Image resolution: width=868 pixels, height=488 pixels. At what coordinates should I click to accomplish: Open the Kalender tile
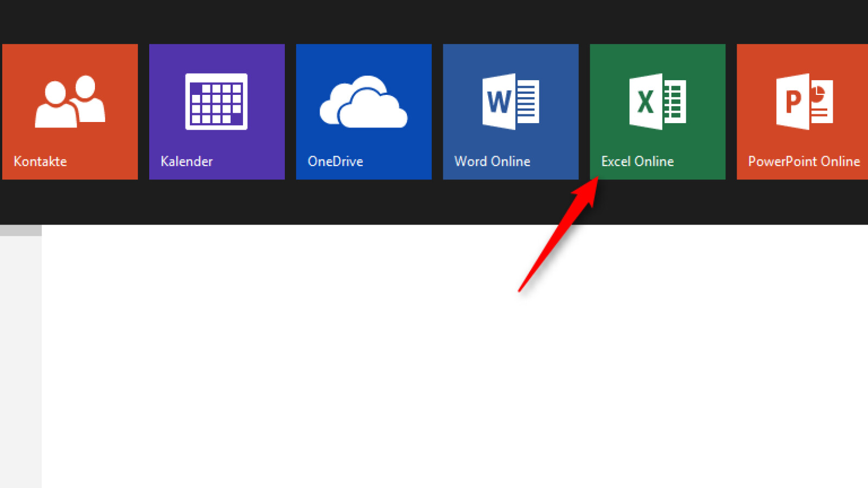pyautogui.click(x=217, y=112)
